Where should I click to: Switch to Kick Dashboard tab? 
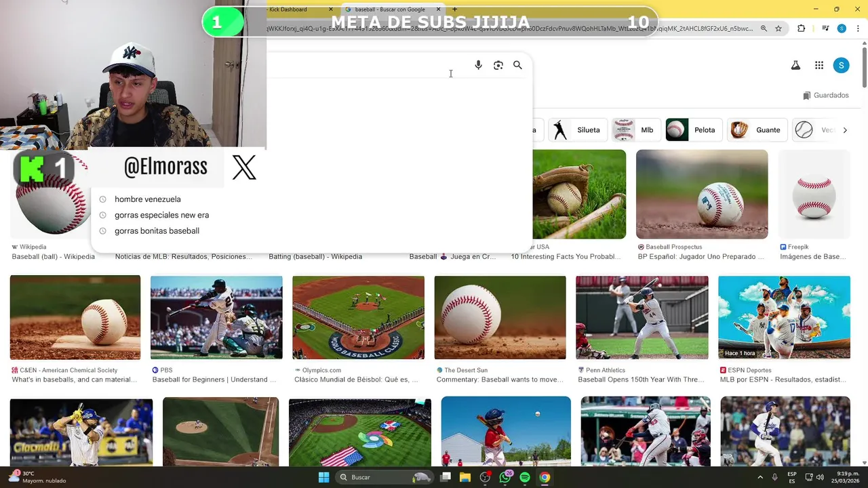click(290, 9)
